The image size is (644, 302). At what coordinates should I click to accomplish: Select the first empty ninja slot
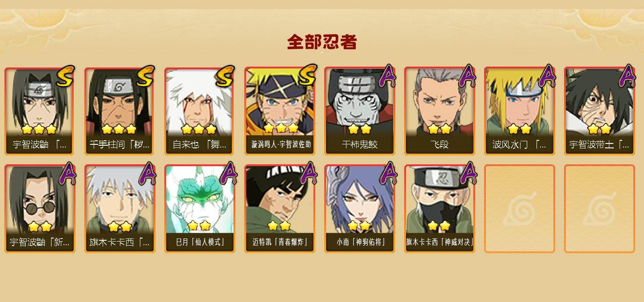pos(520,209)
